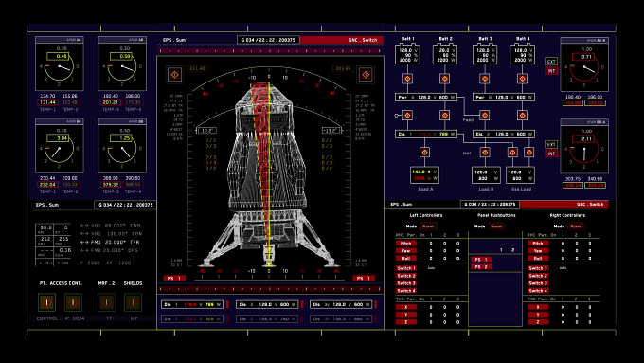Click the PS 1 panel pushbutton
Viewport: 644px width, 363px height.
481,260
